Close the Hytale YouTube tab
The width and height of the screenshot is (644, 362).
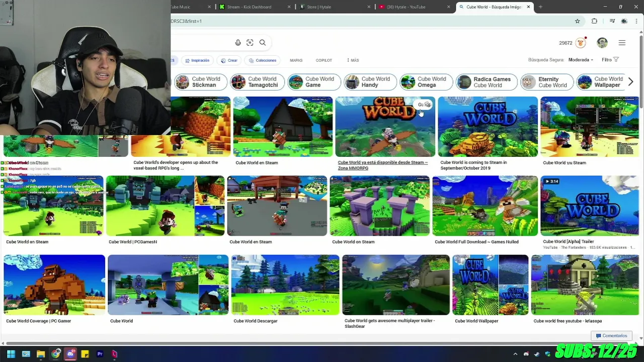tap(449, 7)
